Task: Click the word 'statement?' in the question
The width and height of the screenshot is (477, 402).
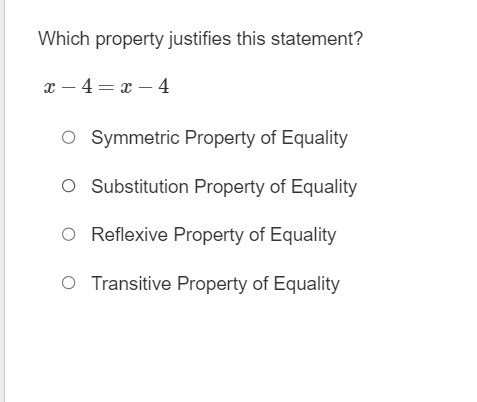Action: pyautogui.click(x=317, y=39)
